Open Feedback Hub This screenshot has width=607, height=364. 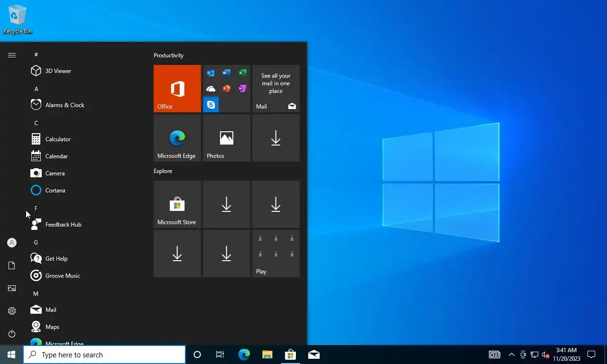pos(85,224)
